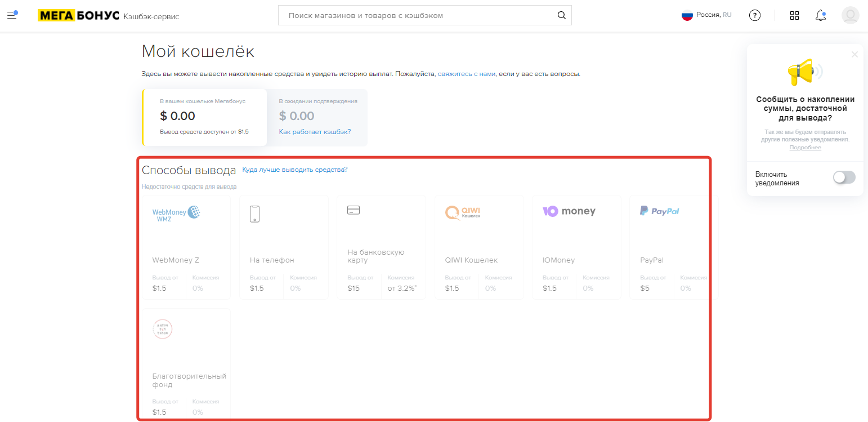Click the $5 minimum for PayPal
This screenshot has width=868, height=422.
coord(645,288)
